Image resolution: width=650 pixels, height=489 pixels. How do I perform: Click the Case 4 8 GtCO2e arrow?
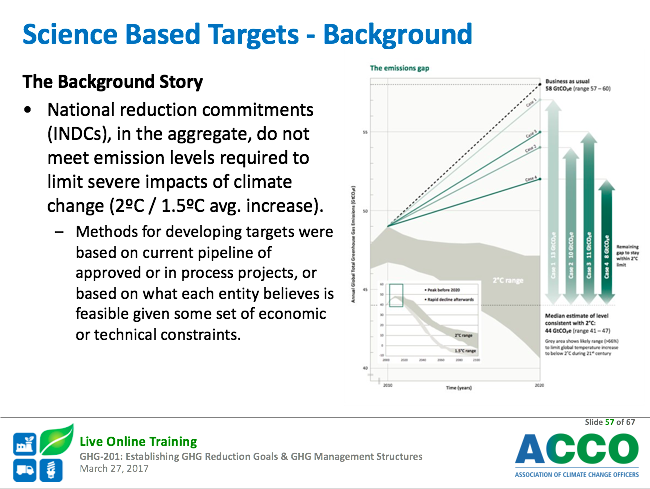coord(606,242)
